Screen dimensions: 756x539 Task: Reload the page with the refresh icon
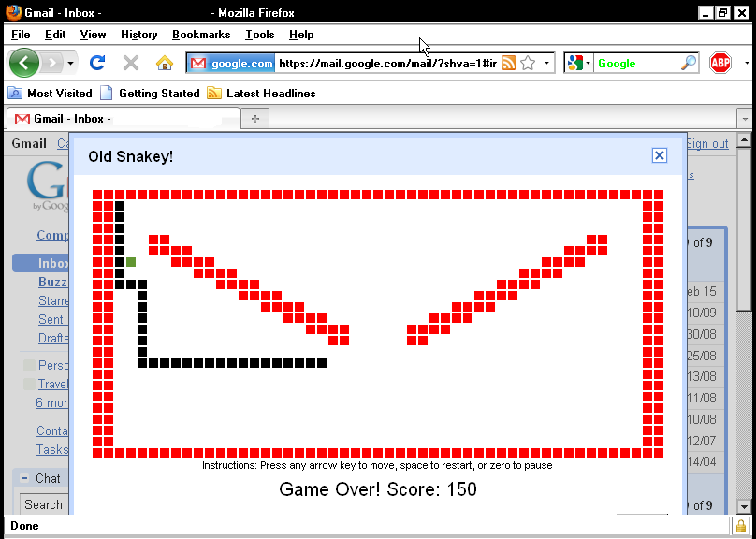coord(96,63)
